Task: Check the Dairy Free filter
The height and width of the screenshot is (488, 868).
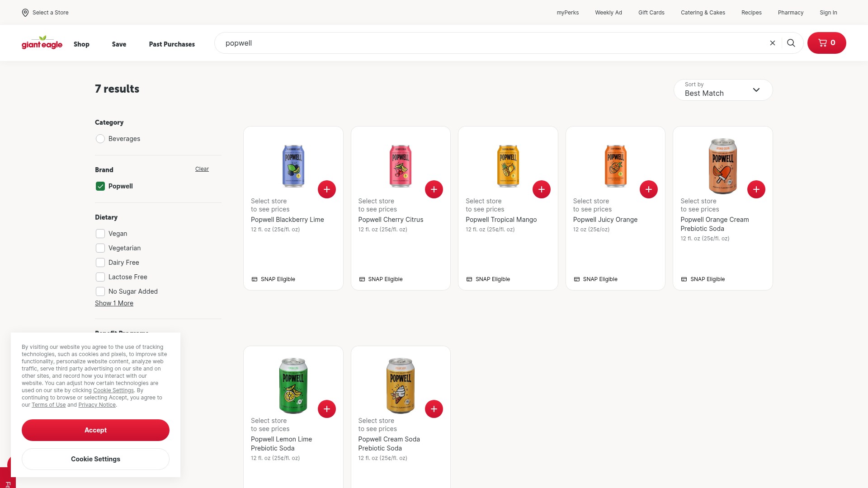Action: 100,263
